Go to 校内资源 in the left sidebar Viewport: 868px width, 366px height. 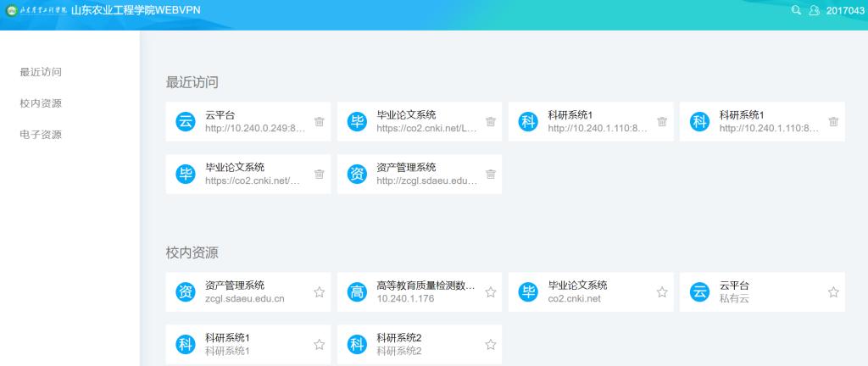pos(41,103)
